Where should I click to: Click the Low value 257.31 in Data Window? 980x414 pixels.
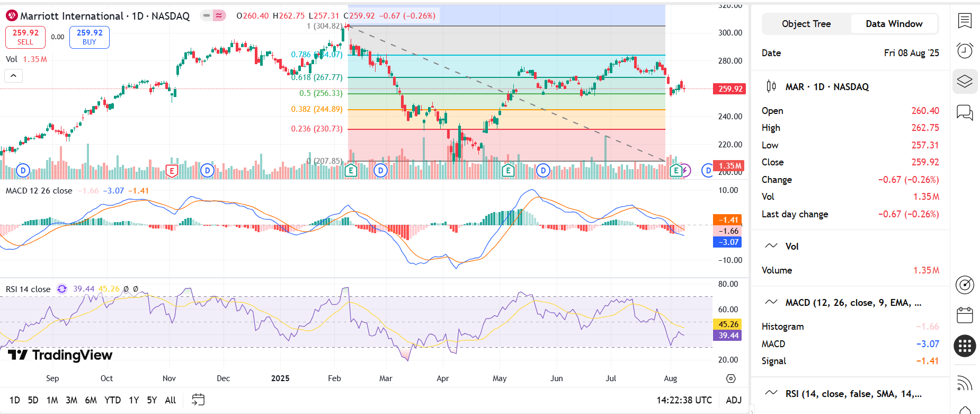tap(925, 145)
